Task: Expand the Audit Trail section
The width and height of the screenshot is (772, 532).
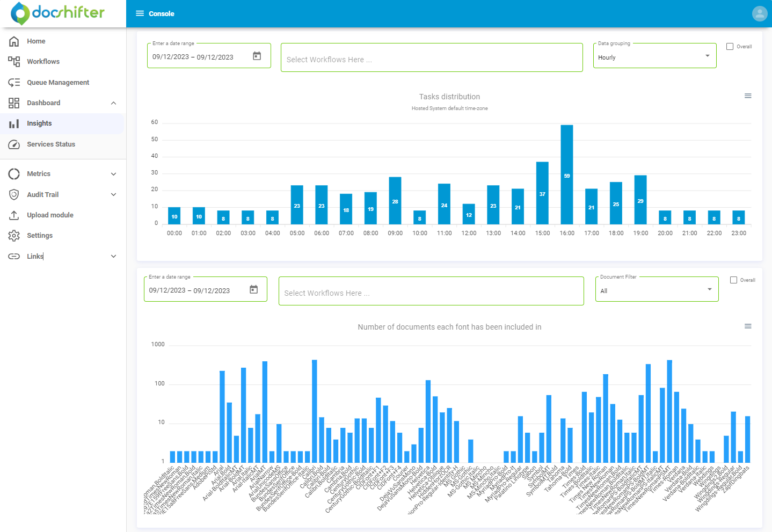Action: click(113, 195)
